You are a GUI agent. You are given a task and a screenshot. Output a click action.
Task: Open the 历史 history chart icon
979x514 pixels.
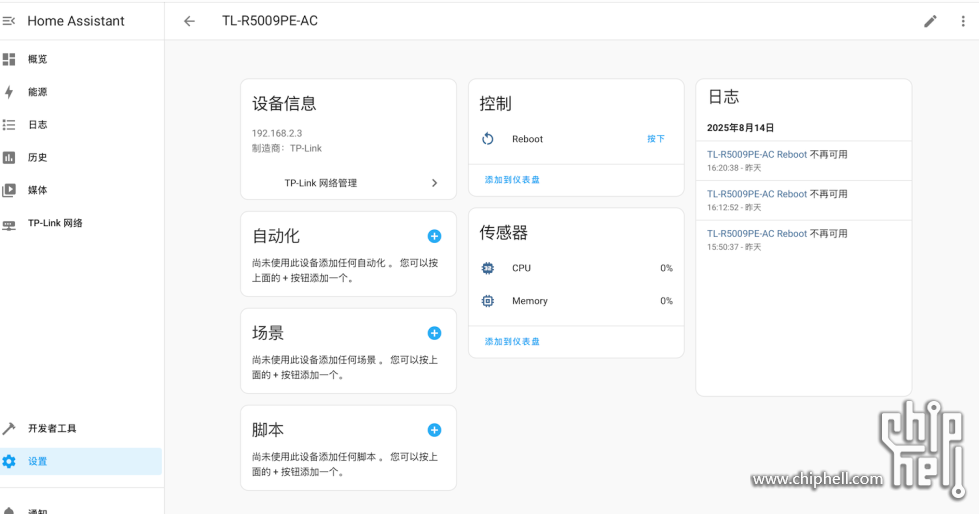pos(9,157)
